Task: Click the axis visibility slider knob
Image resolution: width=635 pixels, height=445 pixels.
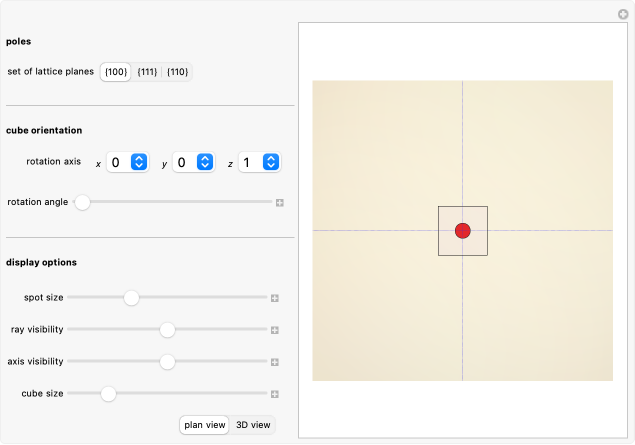Action: [x=167, y=362]
